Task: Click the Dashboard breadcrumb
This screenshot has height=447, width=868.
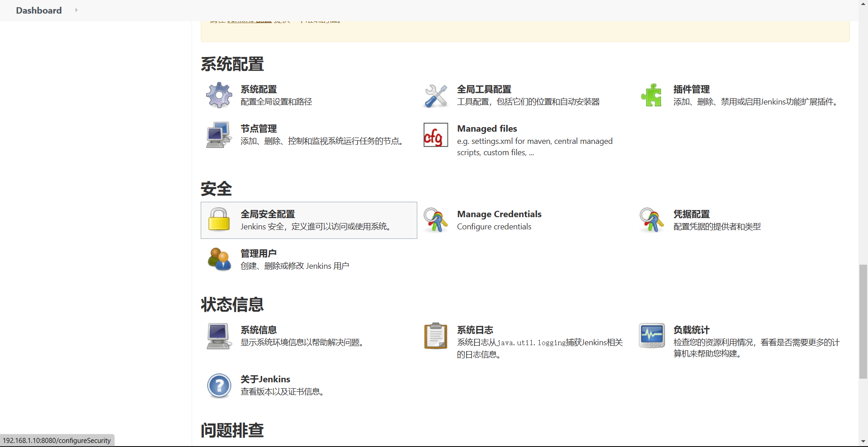Action: point(39,10)
